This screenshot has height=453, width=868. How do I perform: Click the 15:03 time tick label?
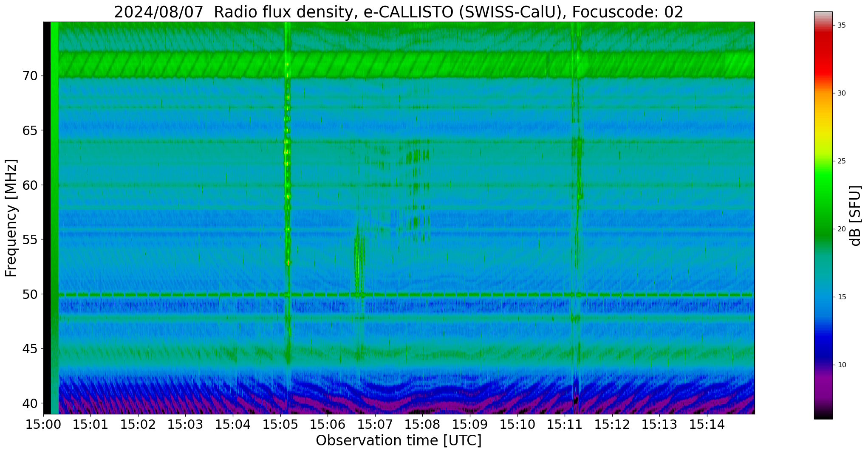(186, 425)
